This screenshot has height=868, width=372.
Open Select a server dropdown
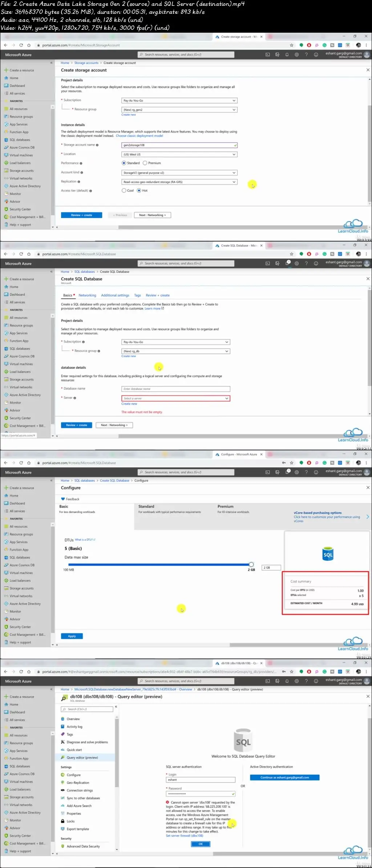click(x=176, y=398)
